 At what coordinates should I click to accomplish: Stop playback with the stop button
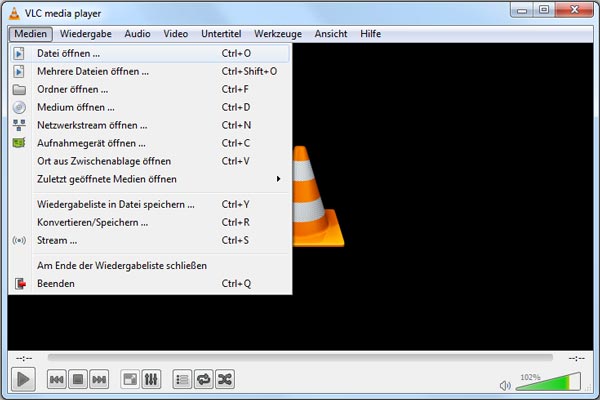coord(78,379)
